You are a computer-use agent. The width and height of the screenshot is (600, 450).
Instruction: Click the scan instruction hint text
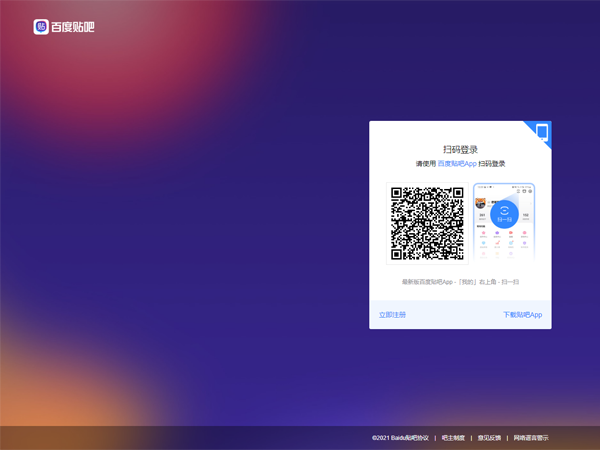coord(460,282)
